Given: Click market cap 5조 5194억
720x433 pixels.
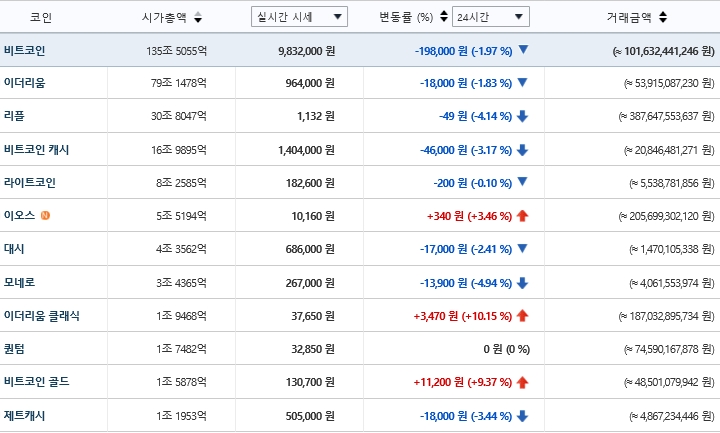Looking at the screenshot, I should tap(181, 216).
